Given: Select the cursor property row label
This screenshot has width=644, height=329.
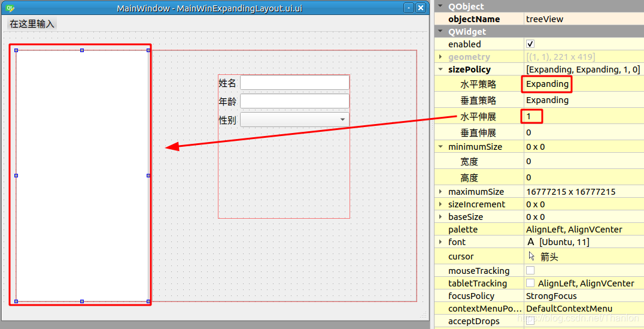Looking at the screenshot, I should (x=461, y=256).
